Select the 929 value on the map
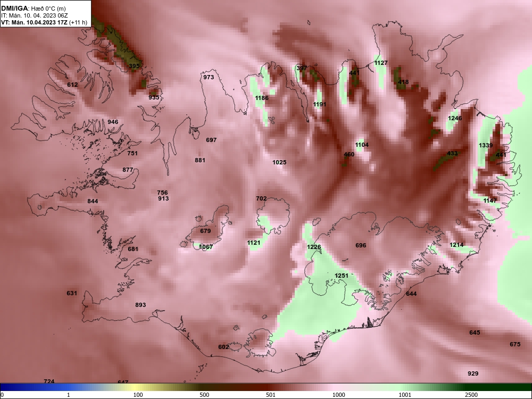Viewport: 532px width, 399px height. click(473, 373)
